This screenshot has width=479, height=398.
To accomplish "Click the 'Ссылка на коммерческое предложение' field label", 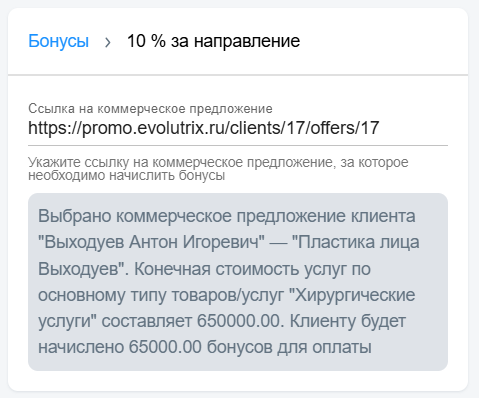I will point(150,109).
